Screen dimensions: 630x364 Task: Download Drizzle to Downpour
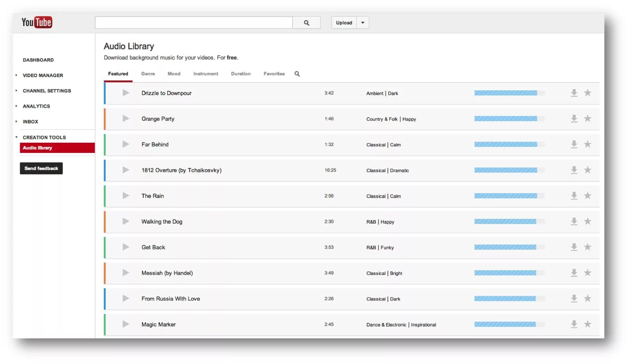574,93
